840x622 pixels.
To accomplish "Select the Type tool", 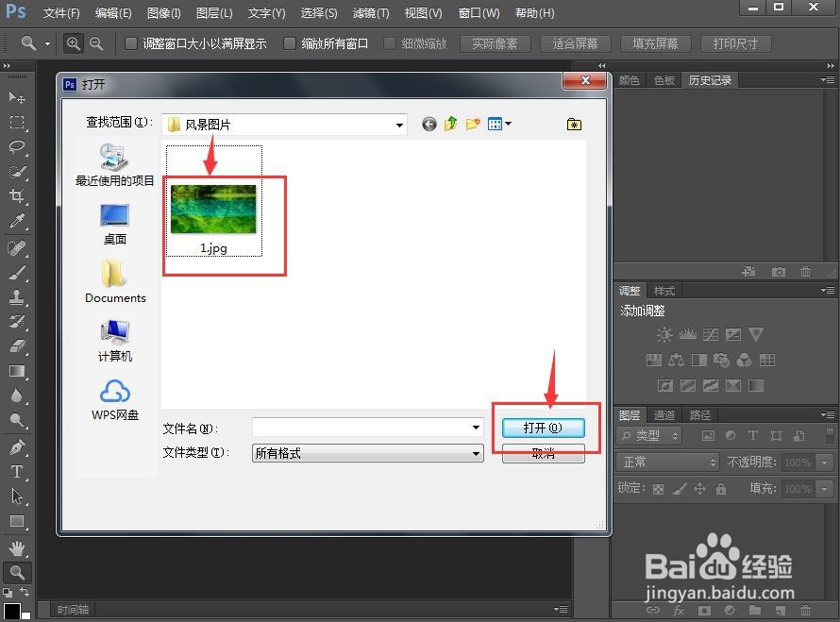I will (x=17, y=472).
